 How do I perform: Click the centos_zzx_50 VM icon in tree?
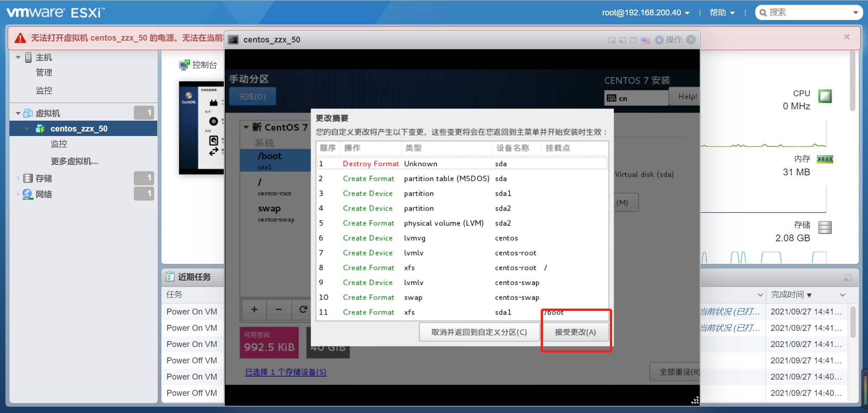[40, 129]
